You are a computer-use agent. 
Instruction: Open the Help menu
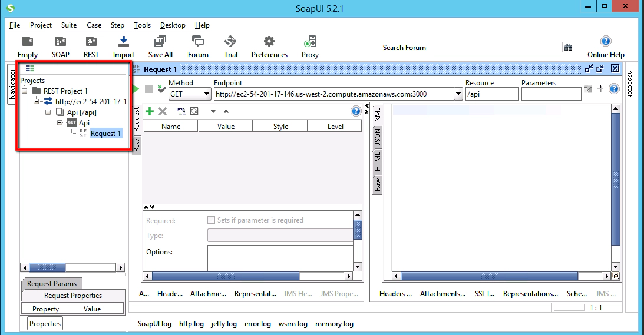[202, 25]
